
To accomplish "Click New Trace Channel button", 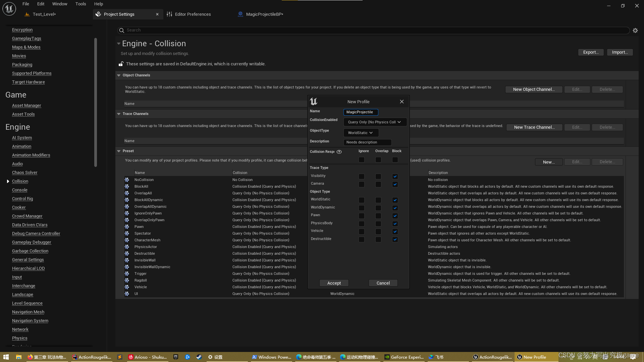I will click(534, 127).
